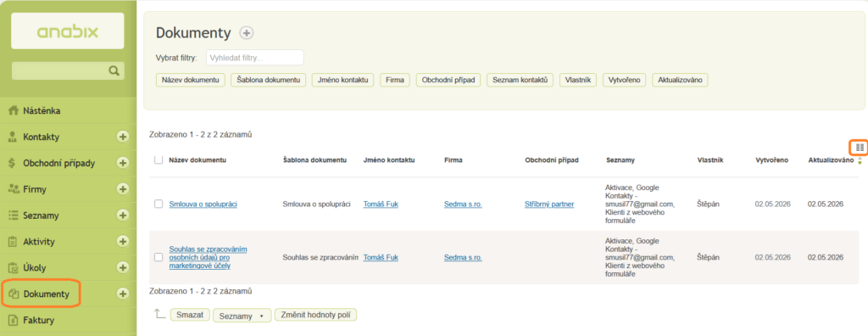Sort by Vlastník column header

(710, 160)
